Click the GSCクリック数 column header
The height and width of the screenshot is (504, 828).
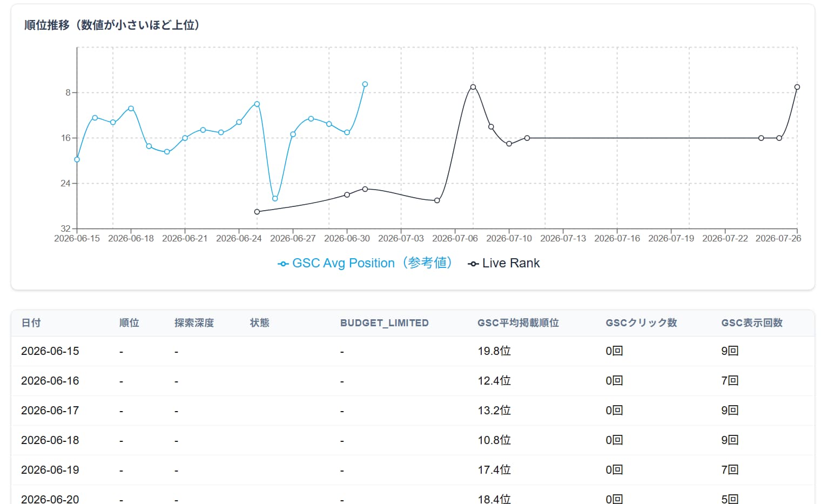point(641,323)
